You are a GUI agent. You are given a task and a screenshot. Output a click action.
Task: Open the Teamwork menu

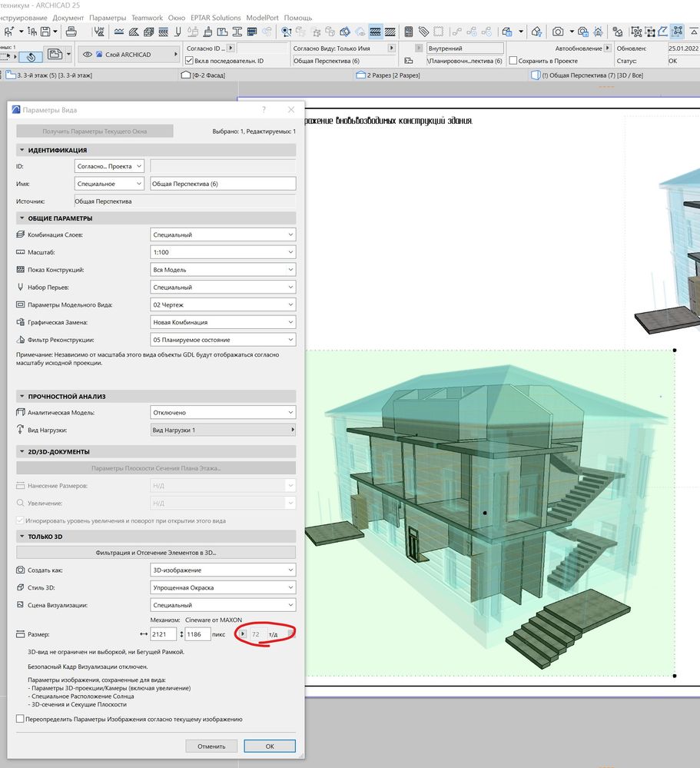(x=147, y=17)
